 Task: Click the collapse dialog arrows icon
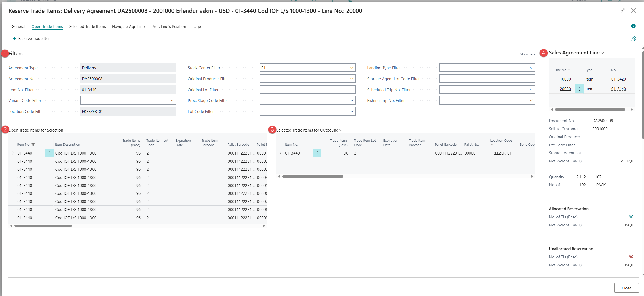coord(623,10)
